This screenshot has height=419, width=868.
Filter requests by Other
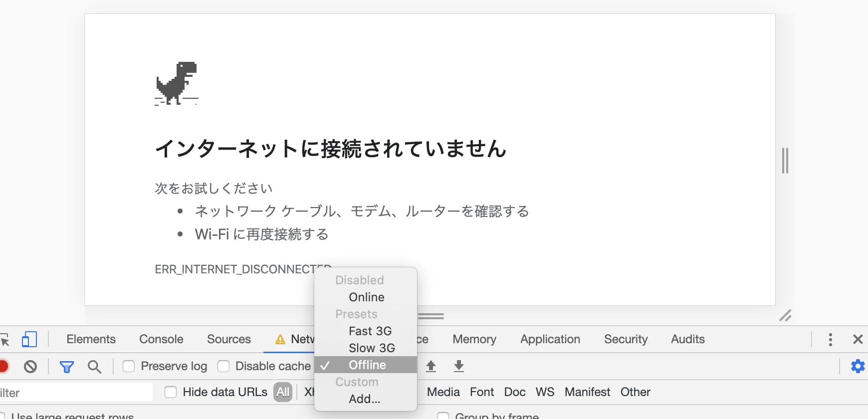[635, 392]
